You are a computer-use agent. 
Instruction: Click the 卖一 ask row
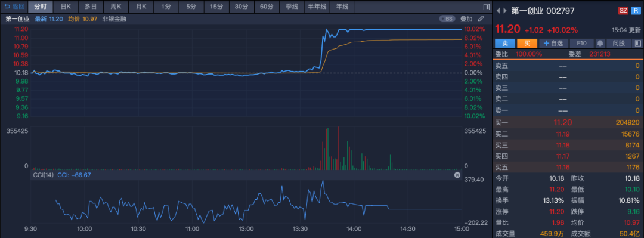pyautogui.click(x=568, y=110)
